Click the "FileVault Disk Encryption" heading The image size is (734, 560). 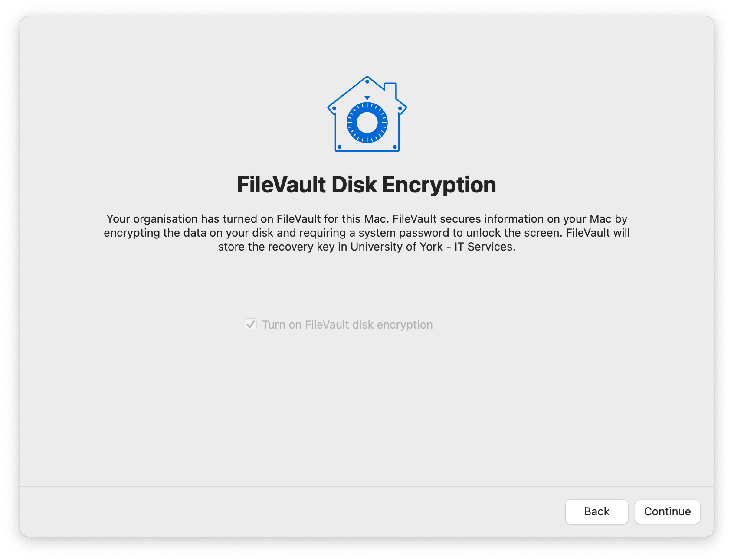[367, 185]
